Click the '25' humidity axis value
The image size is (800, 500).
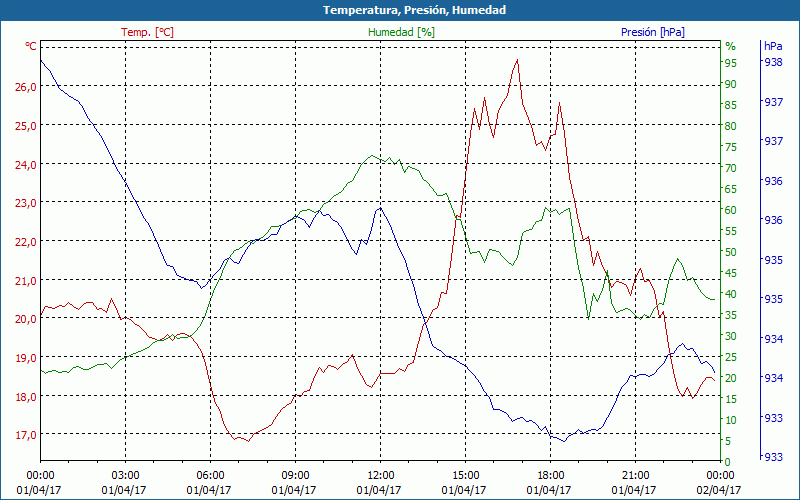(731, 357)
